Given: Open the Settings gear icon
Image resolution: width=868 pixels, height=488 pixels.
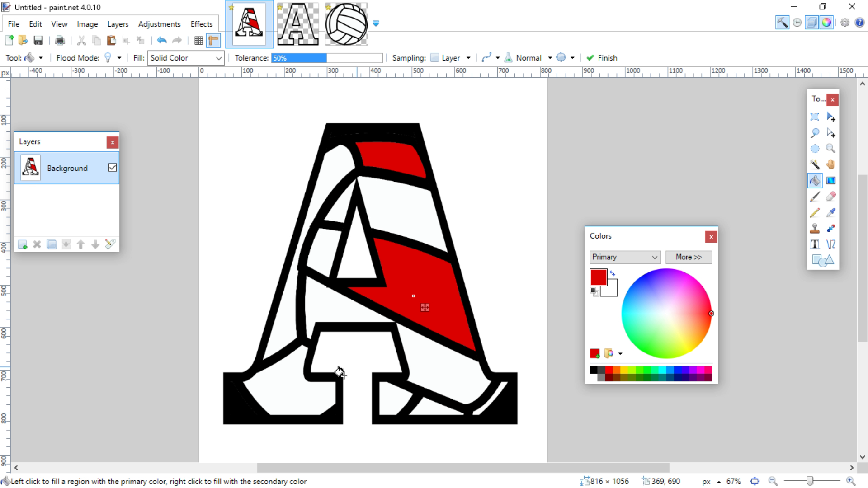Looking at the screenshot, I should [845, 23].
